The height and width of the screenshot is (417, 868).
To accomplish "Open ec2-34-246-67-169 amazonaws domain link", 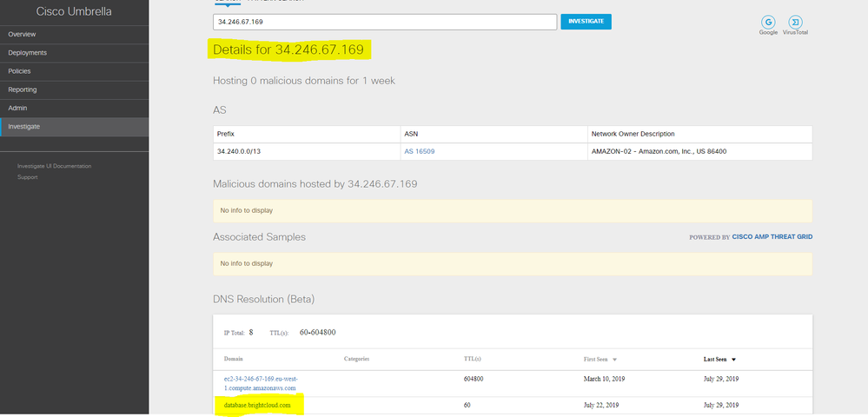I will [261, 383].
